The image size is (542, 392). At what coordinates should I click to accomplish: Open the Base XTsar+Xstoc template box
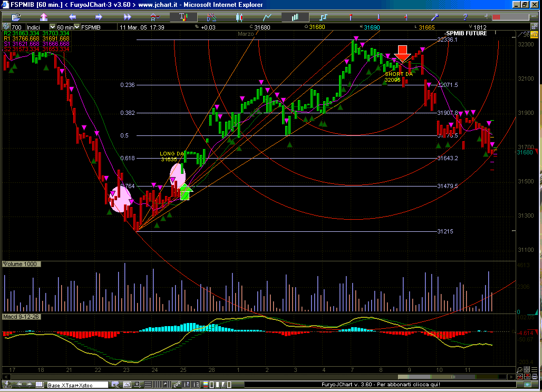pos(76,385)
